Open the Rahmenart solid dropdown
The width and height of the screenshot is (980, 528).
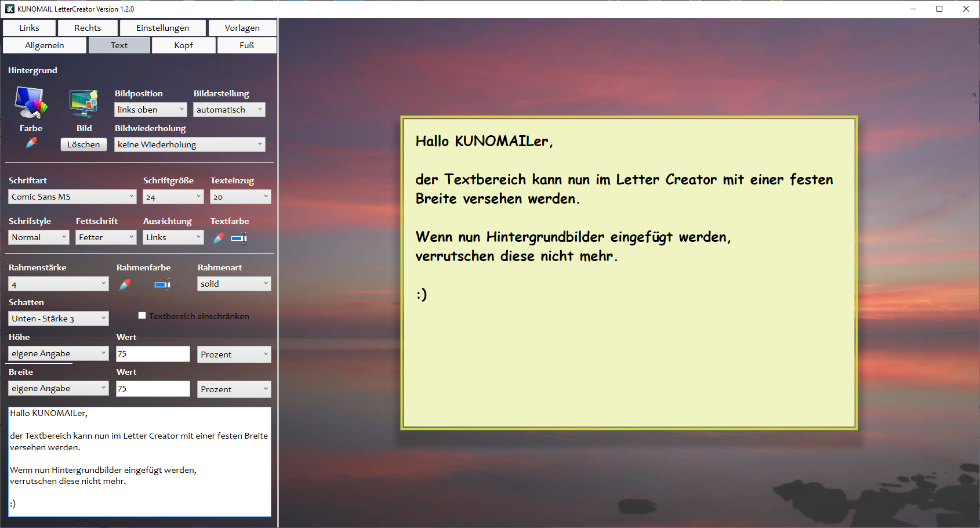pos(234,284)
